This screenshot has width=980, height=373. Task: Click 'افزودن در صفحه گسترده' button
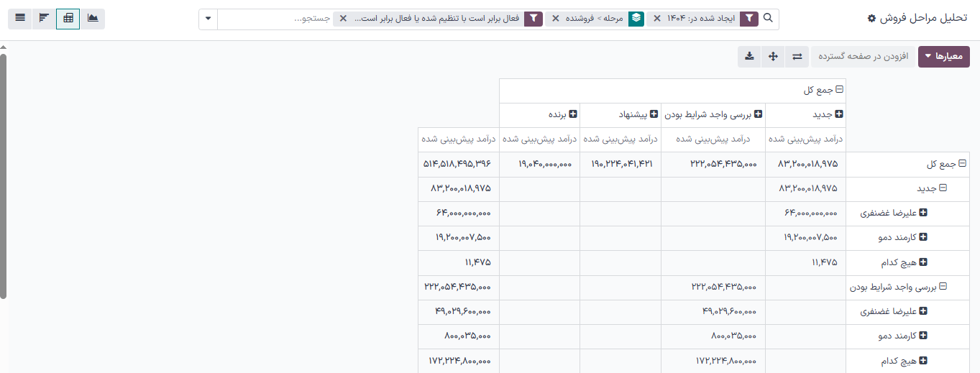coord(863,57)
